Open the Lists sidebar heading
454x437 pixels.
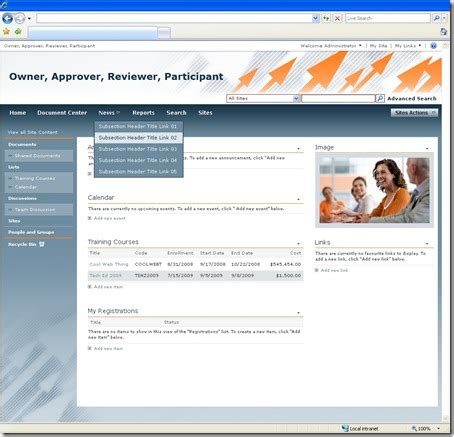click(14, 167)
